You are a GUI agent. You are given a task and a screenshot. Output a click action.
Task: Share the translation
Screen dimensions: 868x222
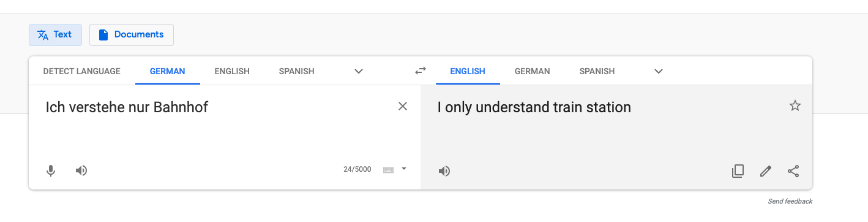coord(793,171)
